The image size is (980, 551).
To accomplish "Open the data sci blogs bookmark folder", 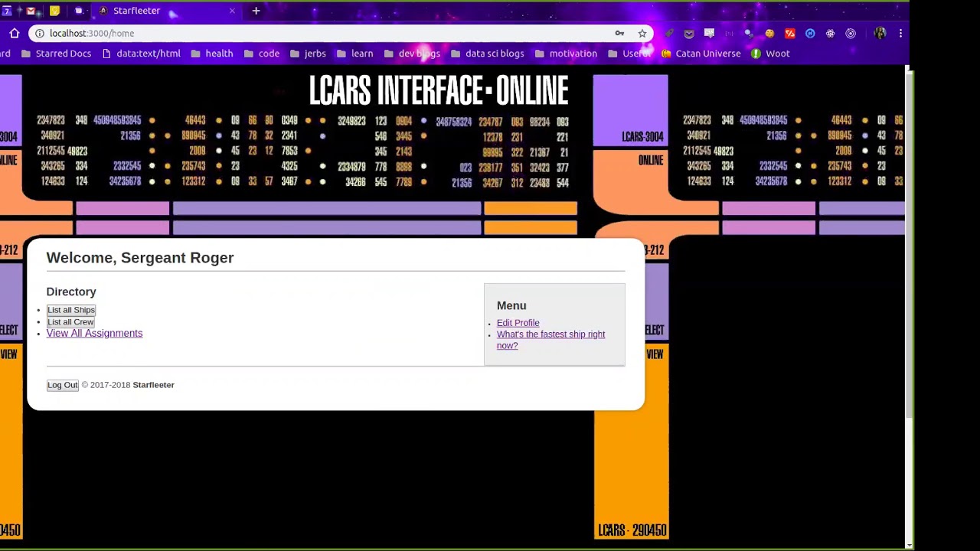I will click(x=487, y=54).
